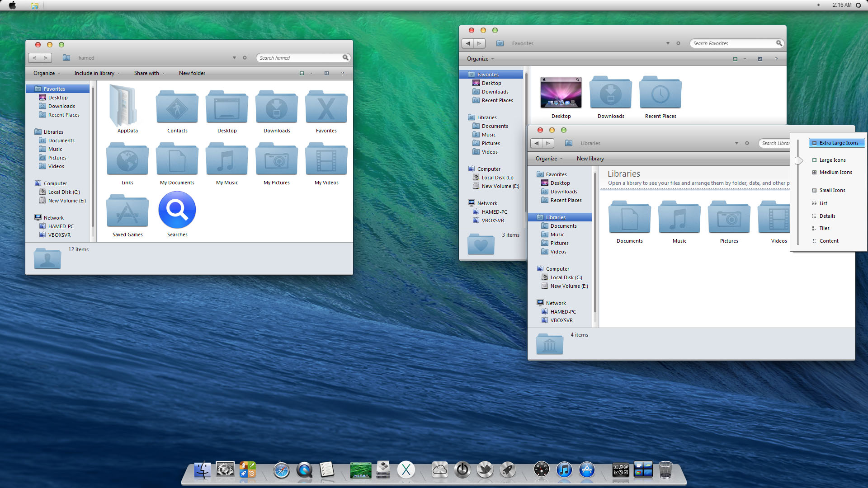Toggle preview pane in hamed window
Viewport: 868px width, 488px height.
tap(326, 73)
